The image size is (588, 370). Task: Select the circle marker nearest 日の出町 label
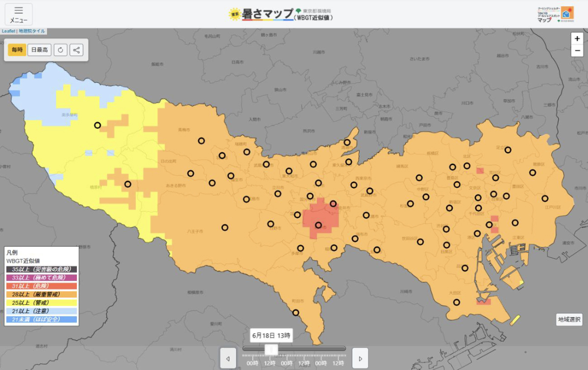191,173
